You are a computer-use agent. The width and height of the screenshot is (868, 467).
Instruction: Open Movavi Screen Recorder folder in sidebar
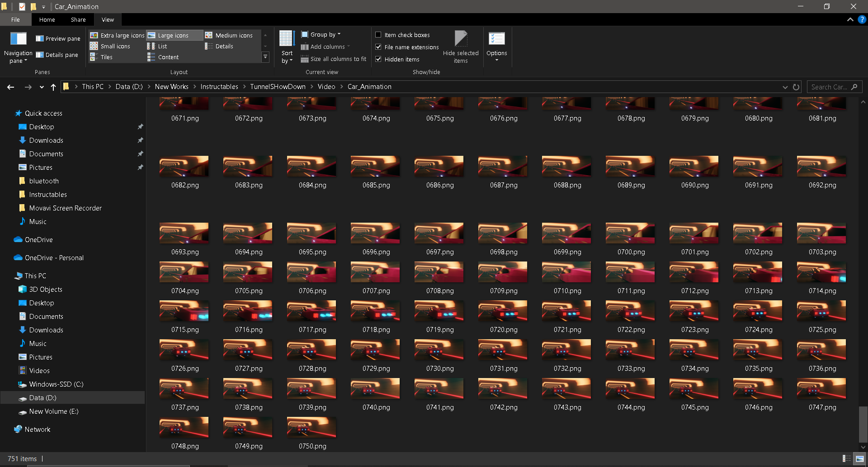[x=66, y=208]
